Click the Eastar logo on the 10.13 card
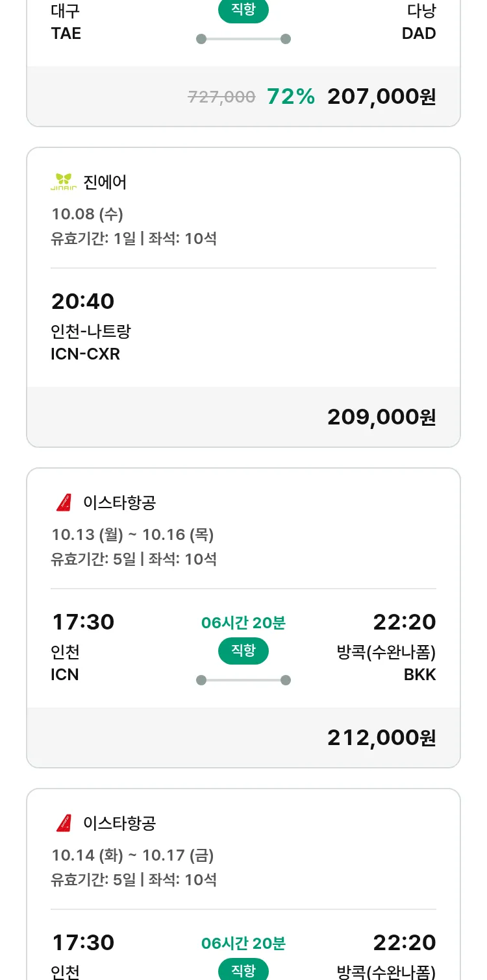Screen dimensions: 487x980 64,502
